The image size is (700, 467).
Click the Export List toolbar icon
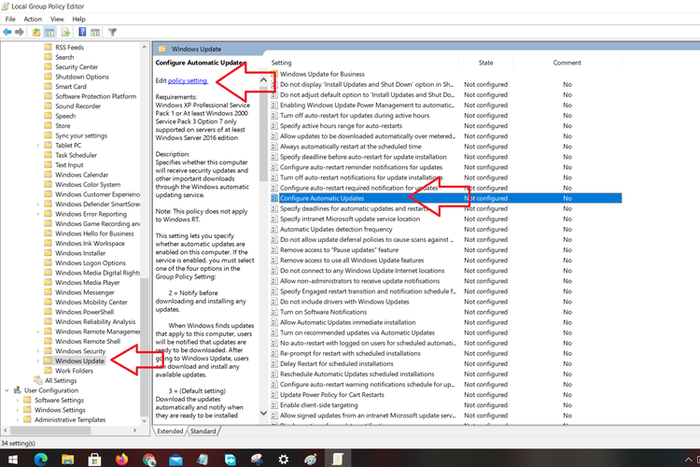[66, 32]
